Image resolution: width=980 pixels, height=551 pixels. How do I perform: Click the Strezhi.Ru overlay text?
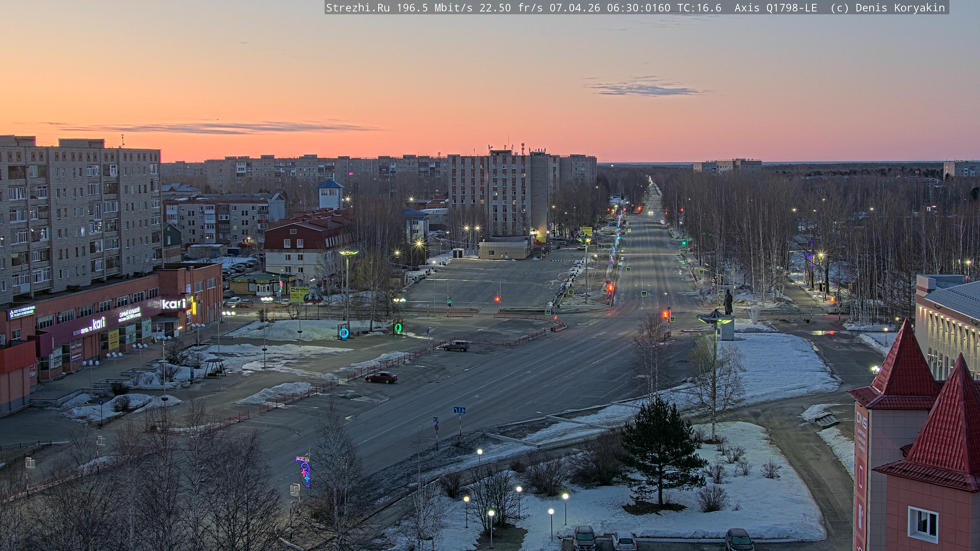click(358, 8)
